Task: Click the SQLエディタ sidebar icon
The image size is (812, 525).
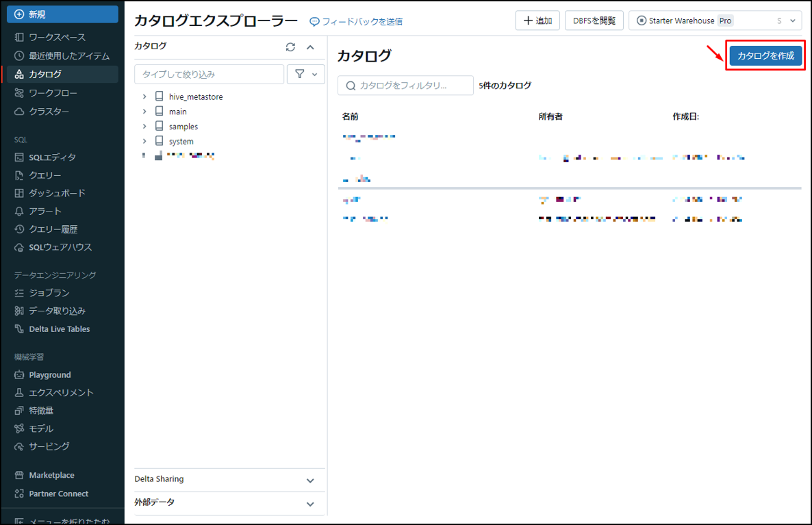Action: 19,157
